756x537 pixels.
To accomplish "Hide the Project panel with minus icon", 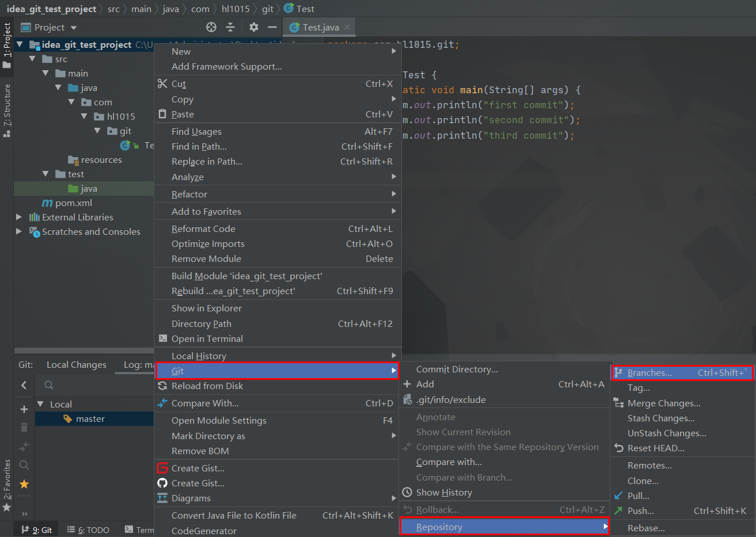I will click(x=272, y=27).
